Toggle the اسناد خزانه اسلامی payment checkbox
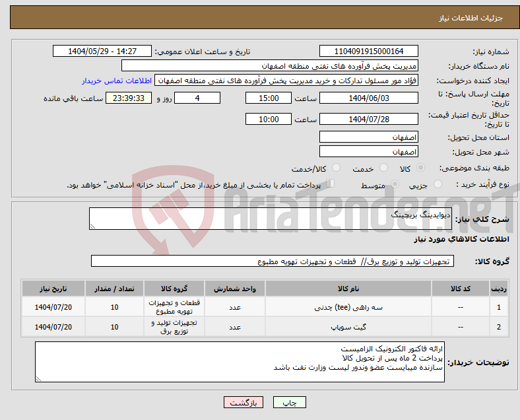520x420 pixels. tap(331, 184)
